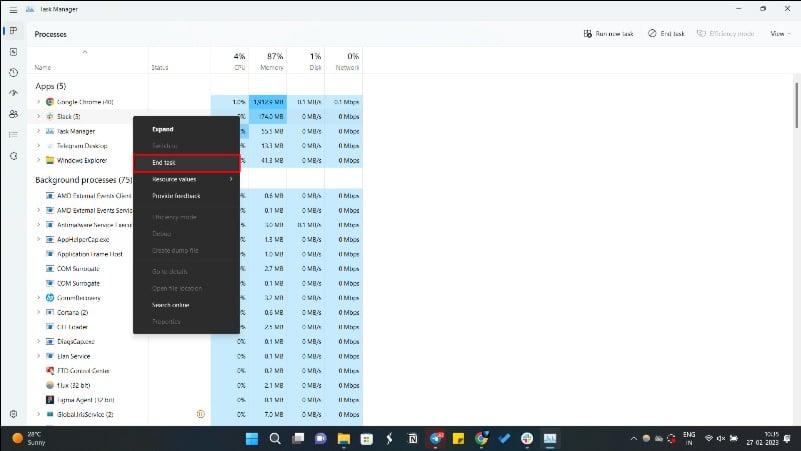This screenshot has height=451, width=801.
Task: Select the ApoHelperCap.exe process row
Action: pos(195,240)
